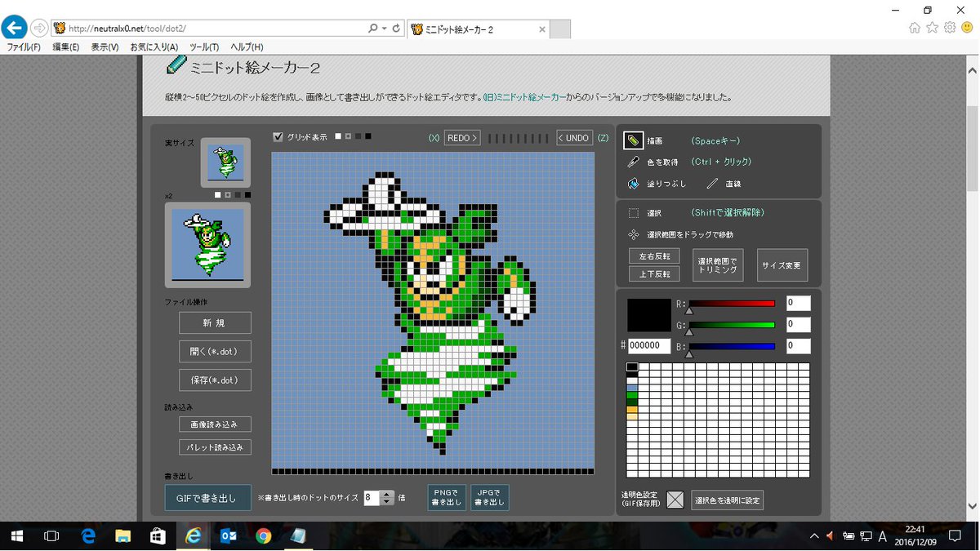The height and width of the screenshot is (551, 980).
Task: Open the address bar dropdown arrow
Action: click(385, 28)
